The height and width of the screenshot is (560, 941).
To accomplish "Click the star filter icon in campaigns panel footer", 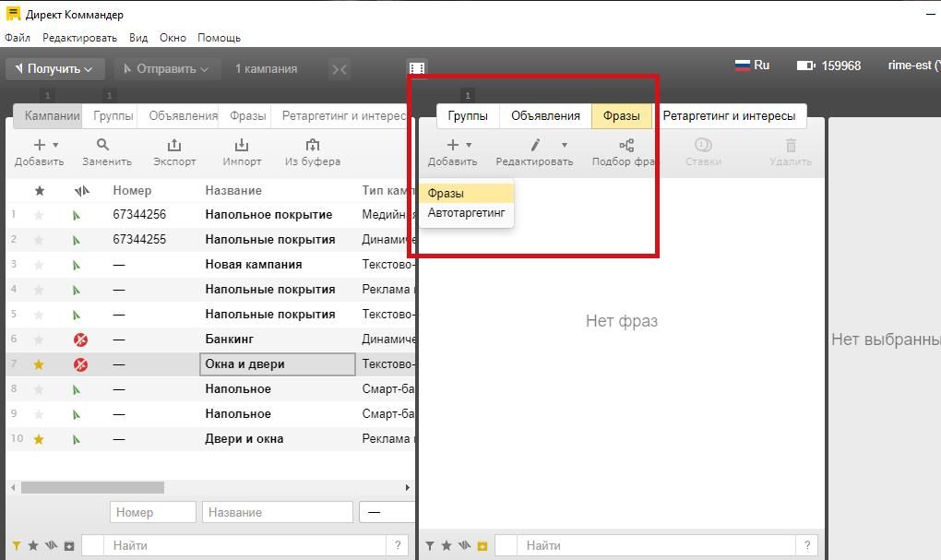I will pos(33,545).
